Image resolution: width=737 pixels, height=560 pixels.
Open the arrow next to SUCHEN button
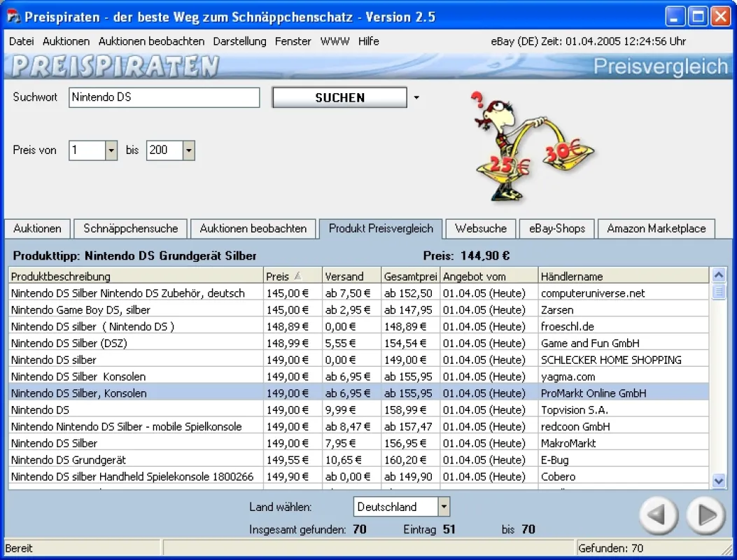click(x=416, y=98)
